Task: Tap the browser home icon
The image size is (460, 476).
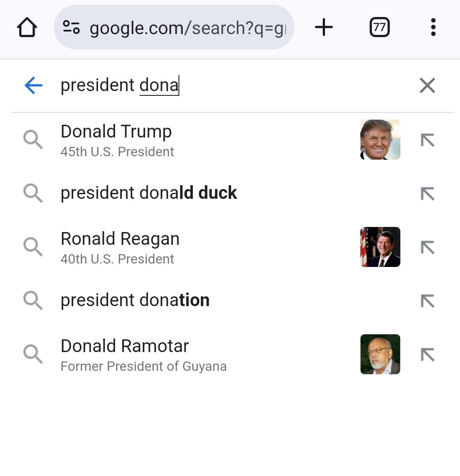Action: point(27,27)
